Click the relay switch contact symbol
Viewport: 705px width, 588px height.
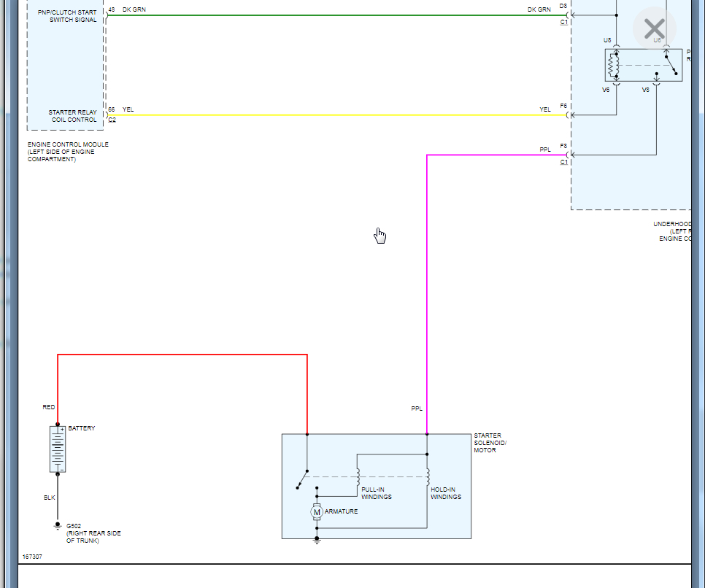(x=671, y=65)
